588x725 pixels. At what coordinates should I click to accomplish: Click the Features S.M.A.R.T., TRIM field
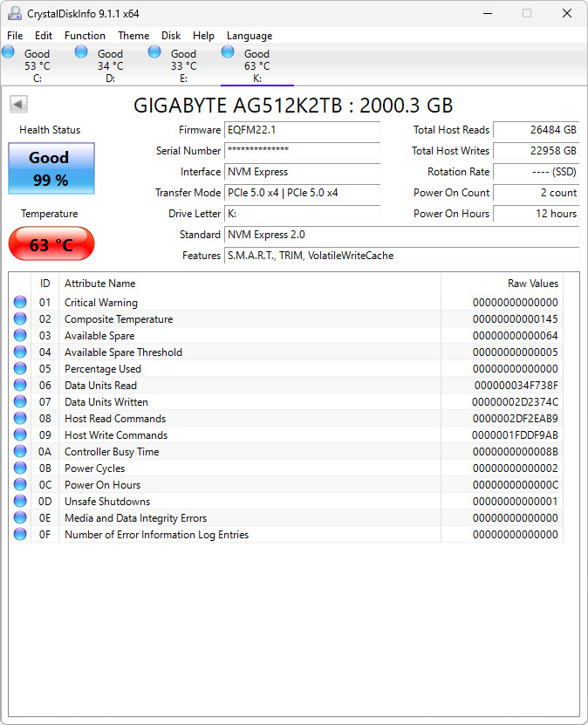click(401, 256)
